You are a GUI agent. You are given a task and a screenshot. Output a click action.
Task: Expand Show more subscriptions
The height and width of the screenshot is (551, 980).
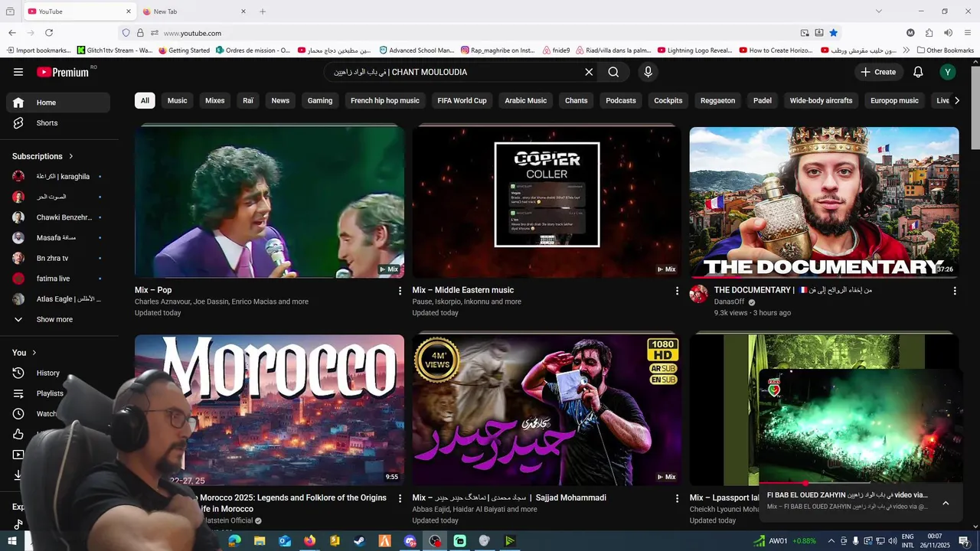[x=58, y=319]
